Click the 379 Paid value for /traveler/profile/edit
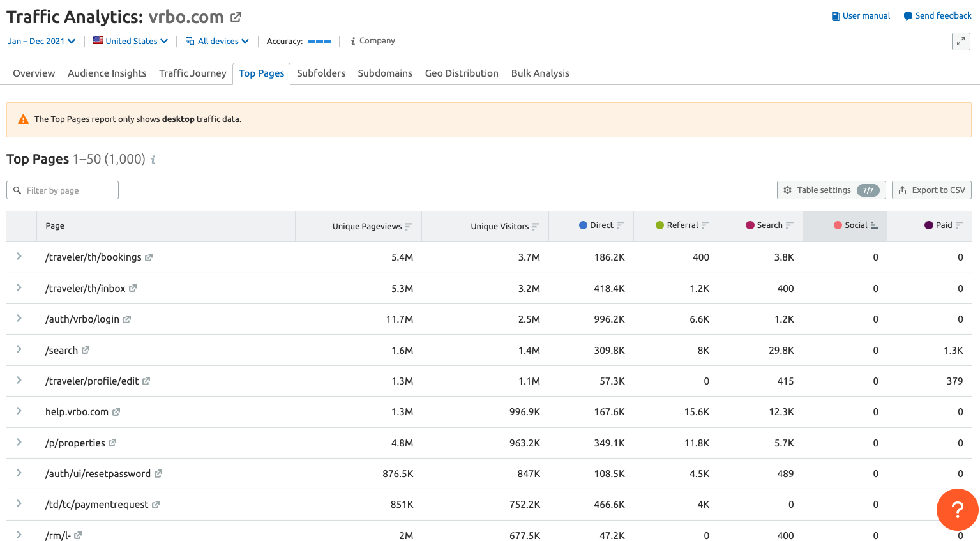The width and height of the screenshot is (980, 541). 954,381
